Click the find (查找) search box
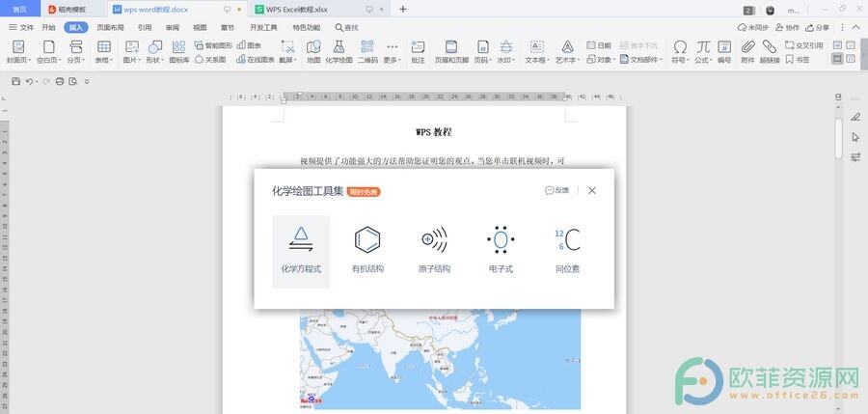Viewport: 868px width, 414px height. click(346, 27)
